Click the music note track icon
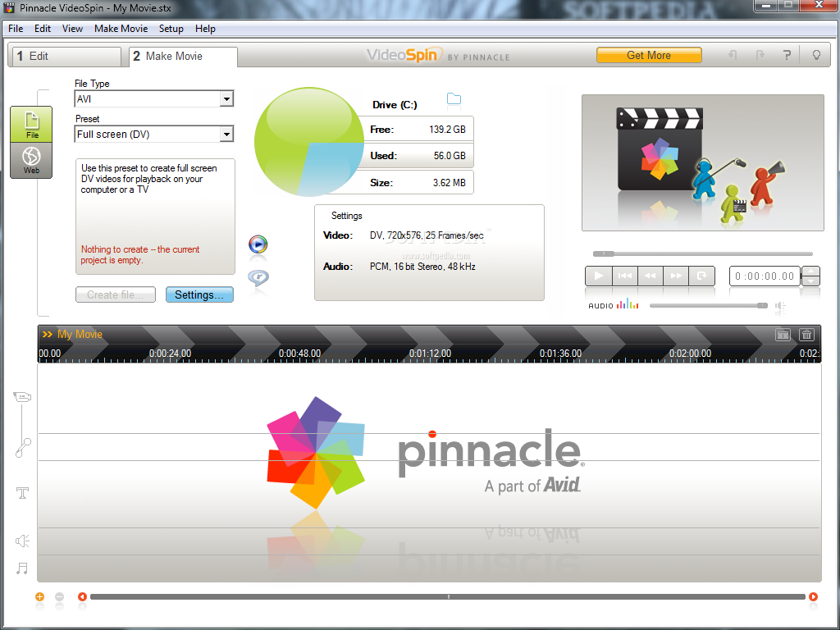The width and height of the screenshot is (840, 630). tap(22, 568)
